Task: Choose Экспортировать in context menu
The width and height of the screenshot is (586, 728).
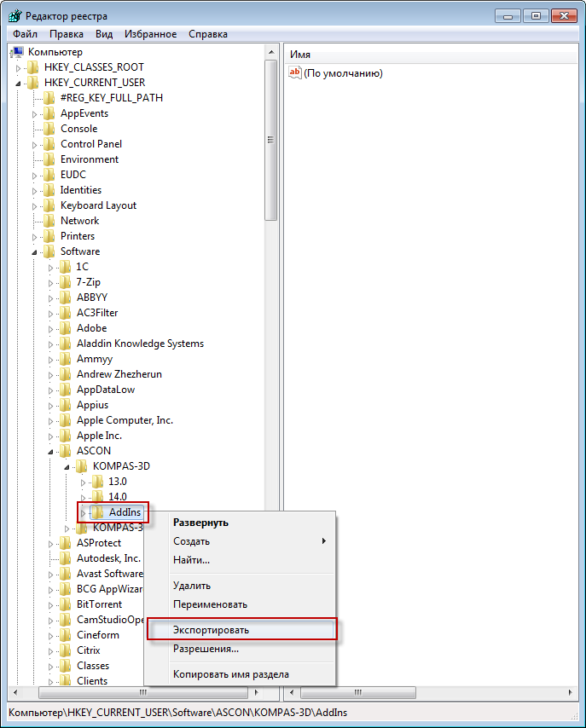Action: [x=241, y=630]
